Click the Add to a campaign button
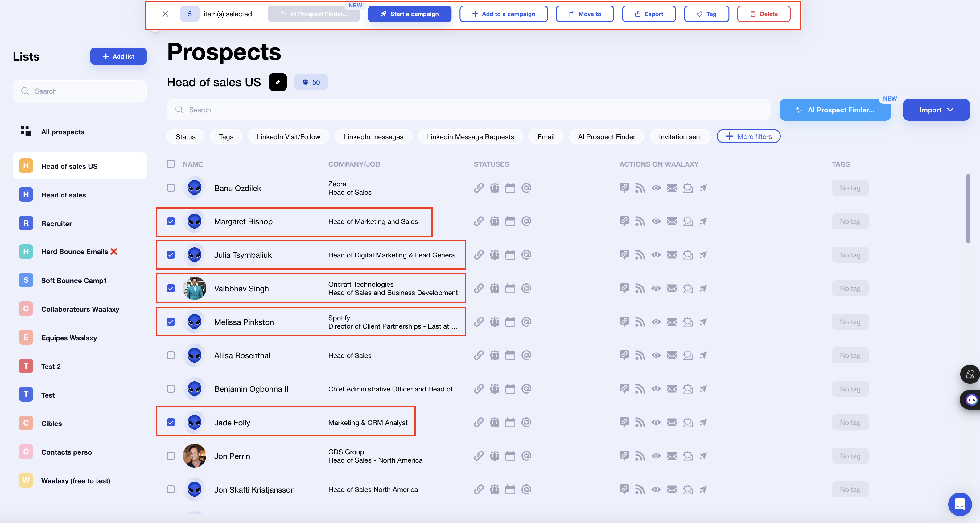980x523 pixels. 504,14
